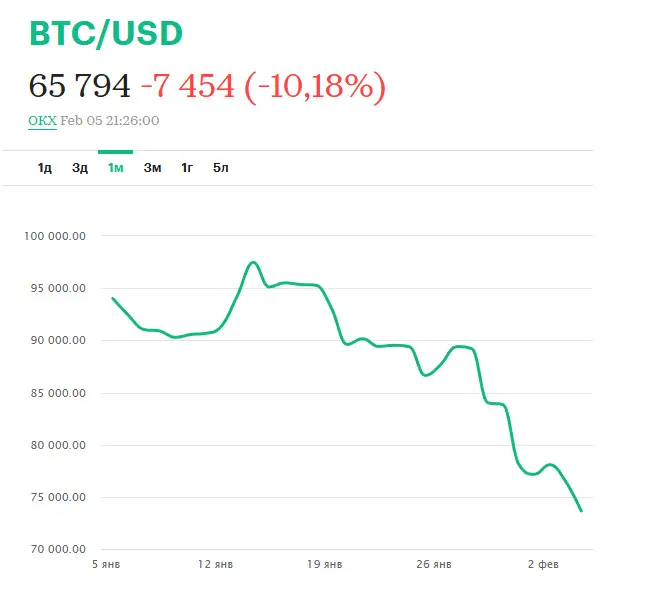Click the chart line's highest peak
The width and height of the screenshot is (667, 594).
pyautogui.click(x=252, y=263)
